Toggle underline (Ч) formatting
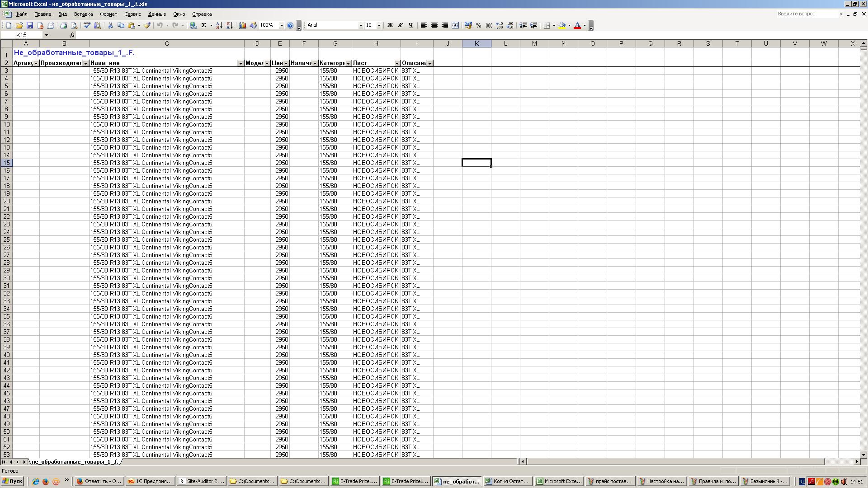Viewport: 868px width, 488px height. 410,25
